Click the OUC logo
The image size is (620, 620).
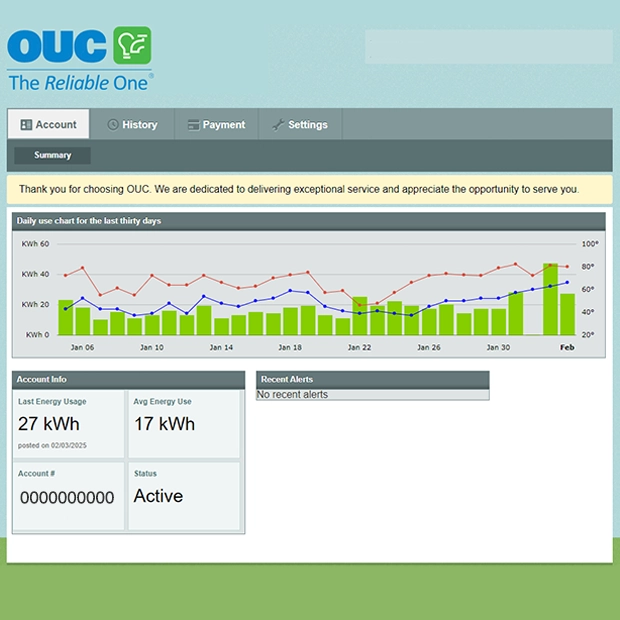coord(80,59)
